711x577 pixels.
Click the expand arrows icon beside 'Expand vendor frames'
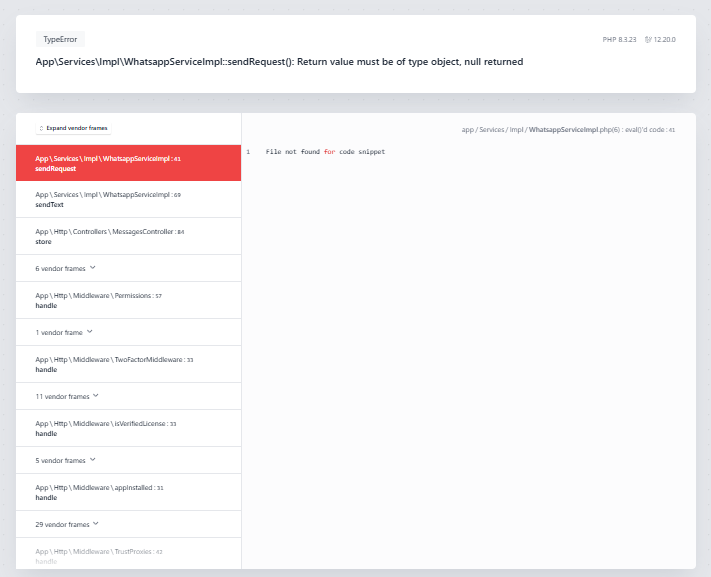point(41,128)
